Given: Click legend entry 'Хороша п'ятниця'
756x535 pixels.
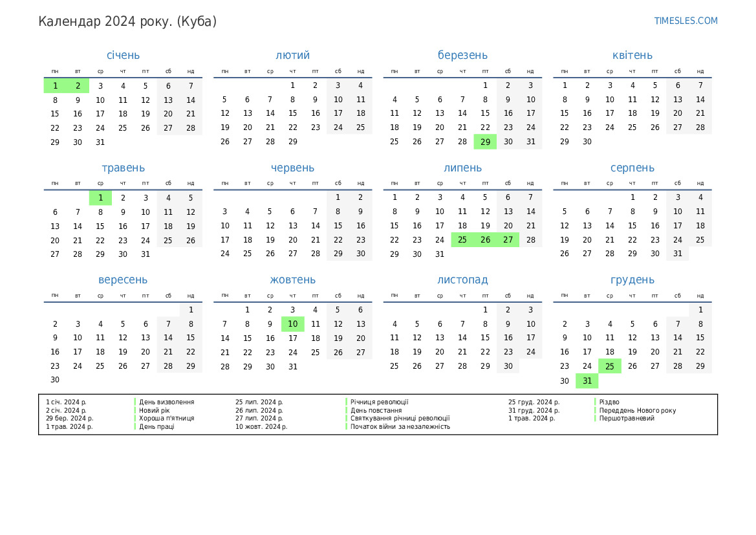Looking at the screenshot, I should (167, 419).
